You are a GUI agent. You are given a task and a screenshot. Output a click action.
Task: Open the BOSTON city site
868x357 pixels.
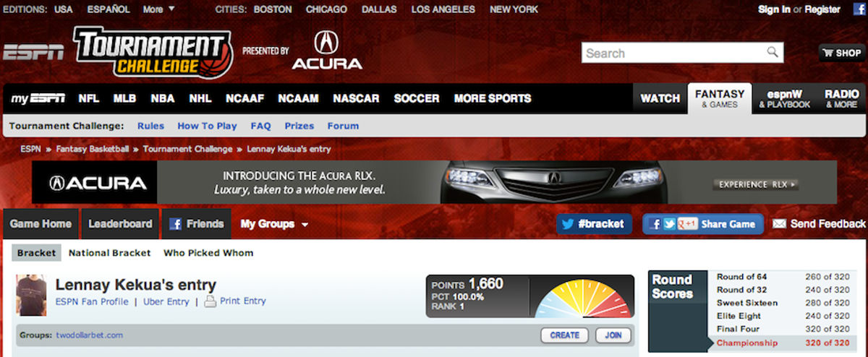click(x=273, y=9)
